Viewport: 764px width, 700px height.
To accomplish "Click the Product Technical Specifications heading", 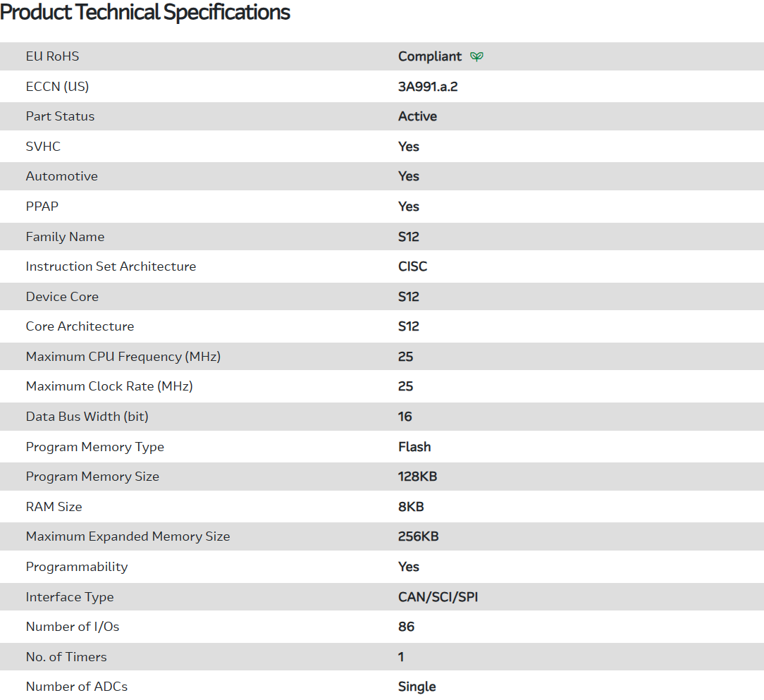I will 145,12.
